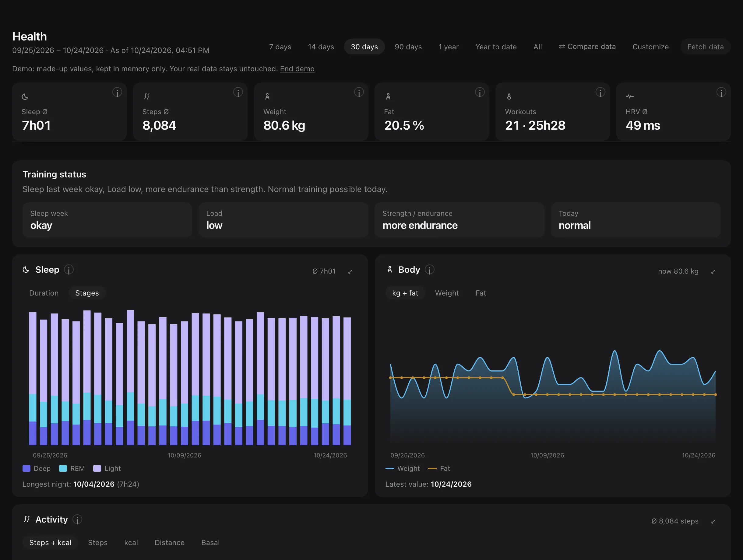This screenshot has width=743, height=560.
Task: Click info icon next to Activity heading
Action: 77,520
